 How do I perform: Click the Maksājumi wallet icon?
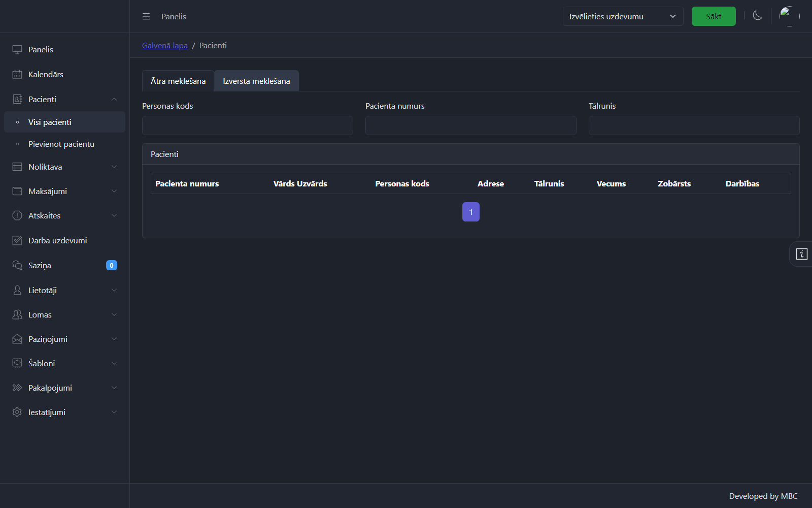tap(17, 191)
